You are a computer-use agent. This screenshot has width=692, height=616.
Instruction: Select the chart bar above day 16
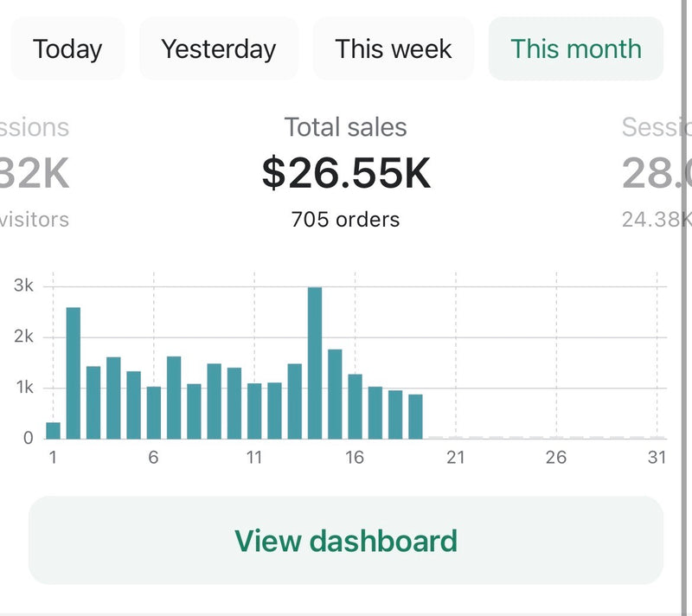pos(355,406)
